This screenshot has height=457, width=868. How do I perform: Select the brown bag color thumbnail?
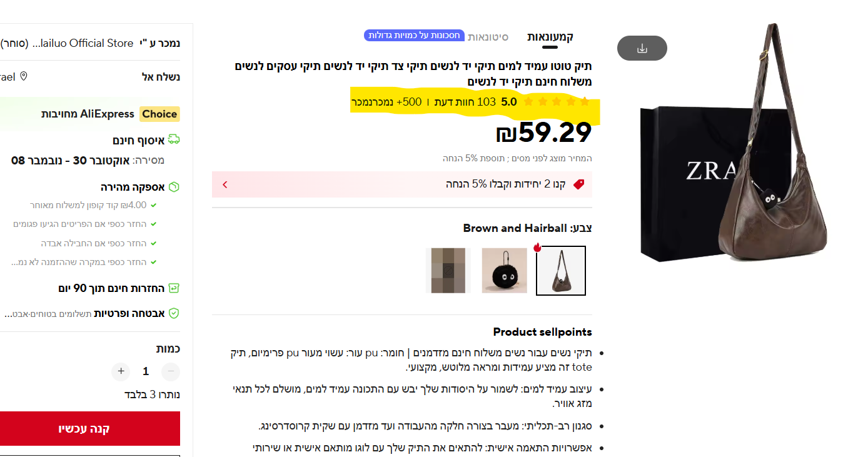coord(561,271)
